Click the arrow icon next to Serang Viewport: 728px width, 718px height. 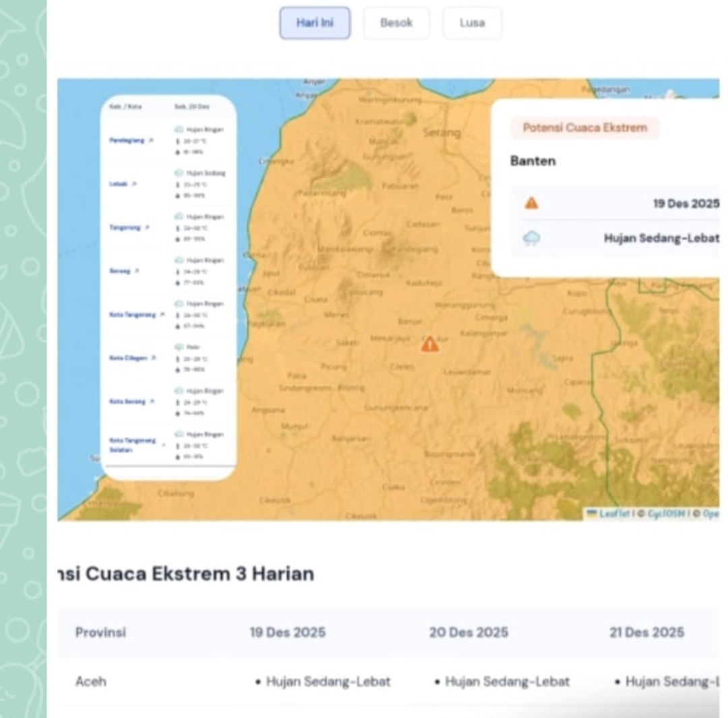pyautogui.click(x=137, y=271)
